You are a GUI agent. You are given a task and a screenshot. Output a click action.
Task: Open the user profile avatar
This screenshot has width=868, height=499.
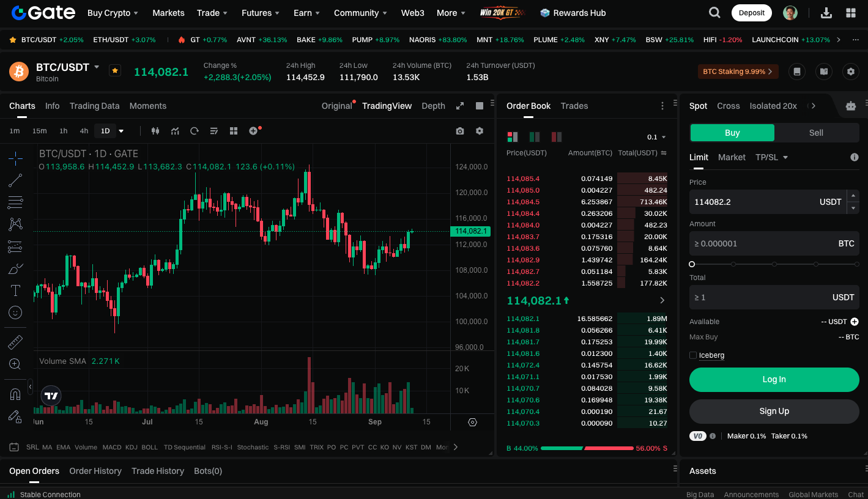pos(790,13)
